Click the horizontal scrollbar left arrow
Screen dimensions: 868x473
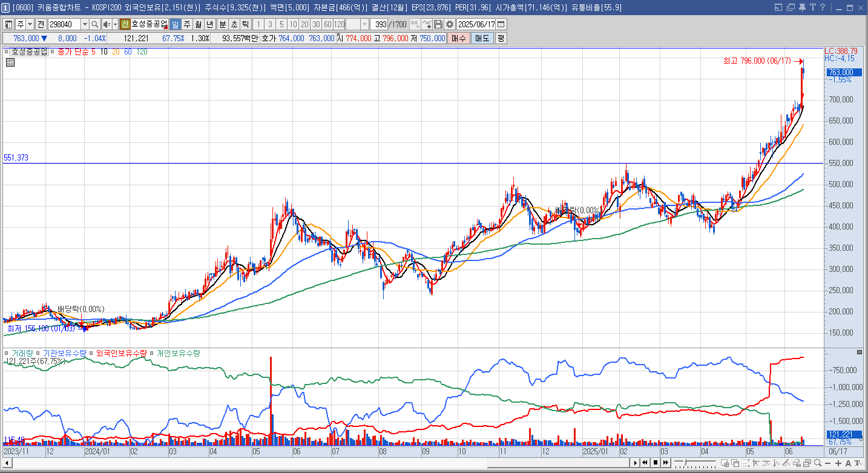coord(8,463)
